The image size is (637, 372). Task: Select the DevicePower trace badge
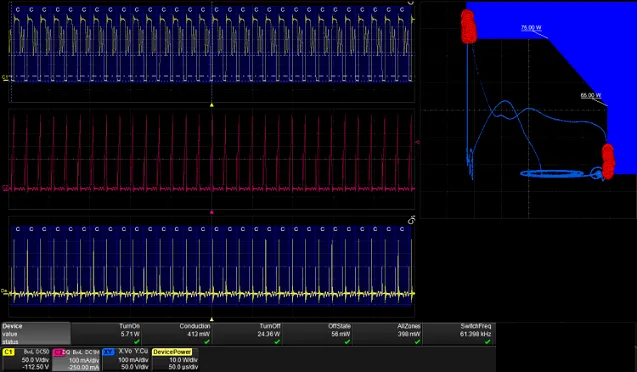(172, 352)
